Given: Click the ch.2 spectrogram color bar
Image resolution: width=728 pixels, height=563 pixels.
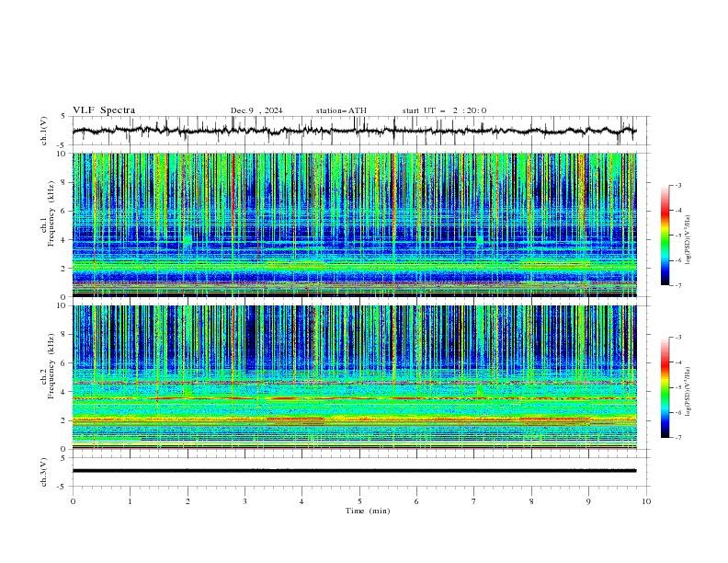Looking at the screenshot, I should click(x=665, y=387).
